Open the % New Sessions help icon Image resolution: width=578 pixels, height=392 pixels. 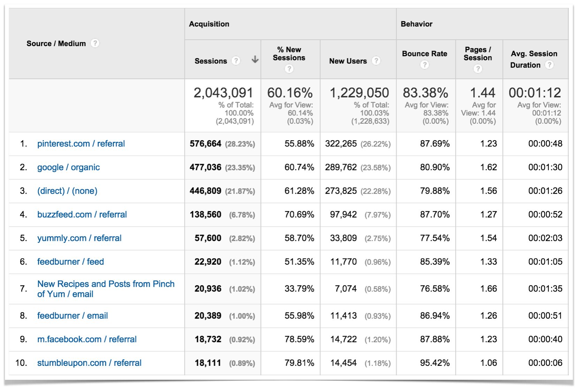[x=289, y=68]
